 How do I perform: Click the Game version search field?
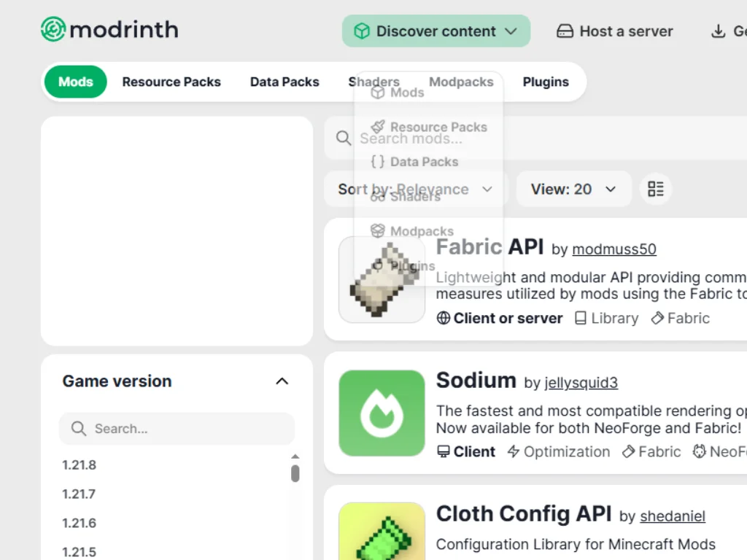pos(177,429)
